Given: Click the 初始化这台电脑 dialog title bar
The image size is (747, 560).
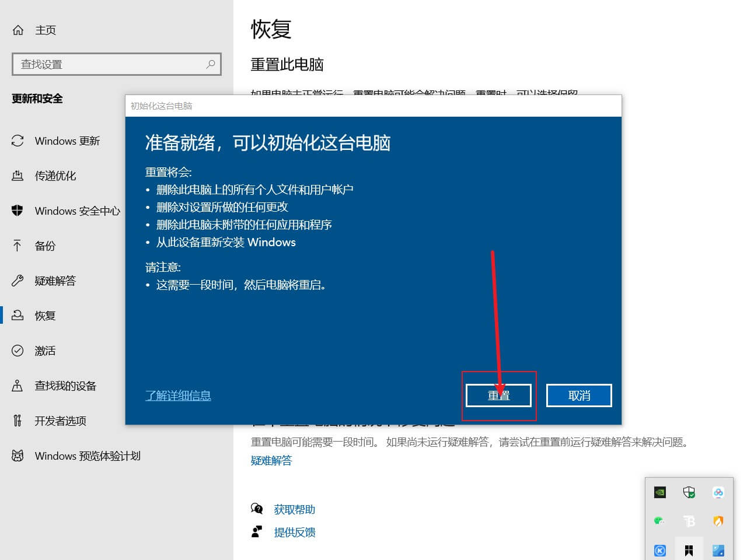Looking at the screenshot, I should pyautogui.click(x=373, y=106).
